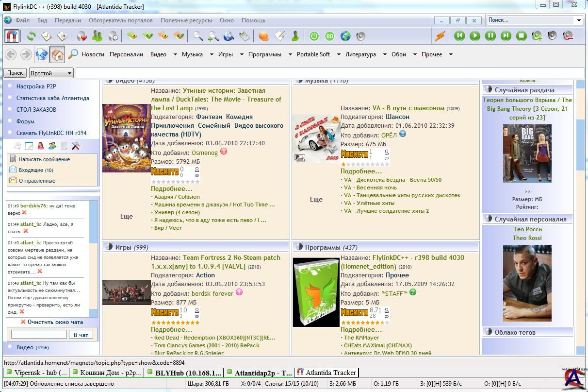Click the orange Winamp lightning icon
The width and height of the screenshot is (588, 392).
click(440, 36)
